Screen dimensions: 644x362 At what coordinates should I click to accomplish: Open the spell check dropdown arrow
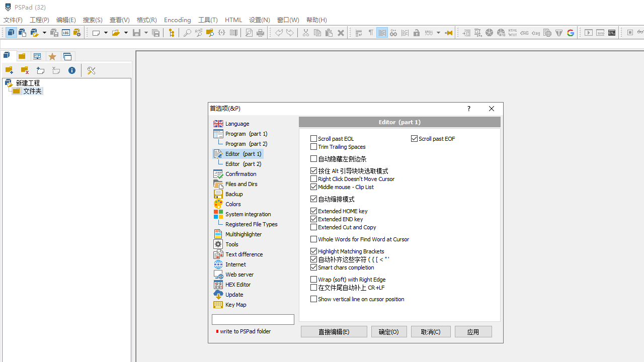point(438,32)
